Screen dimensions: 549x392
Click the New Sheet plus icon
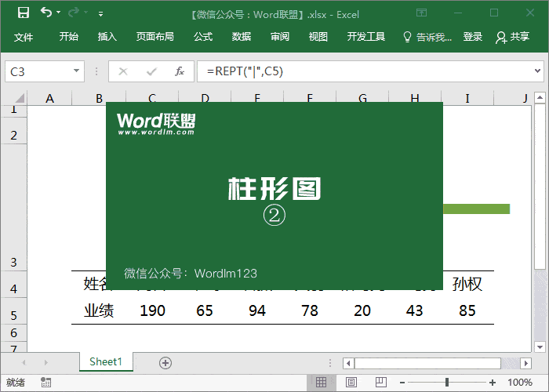165,362
